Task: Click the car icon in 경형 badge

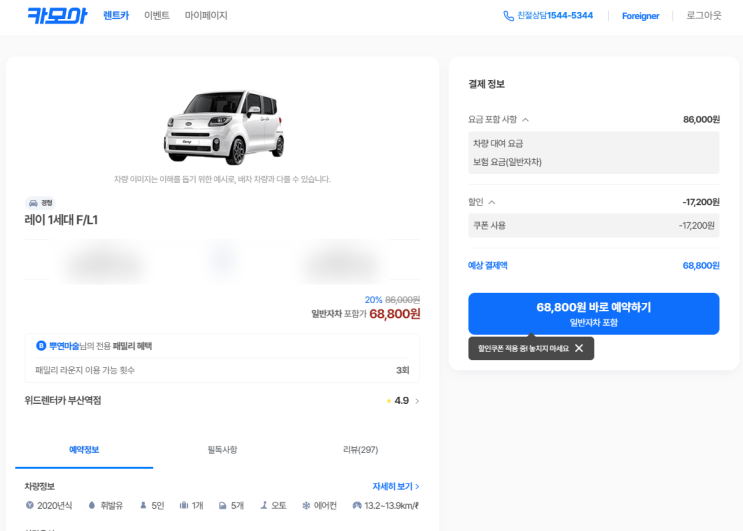Action: (33, 203)
